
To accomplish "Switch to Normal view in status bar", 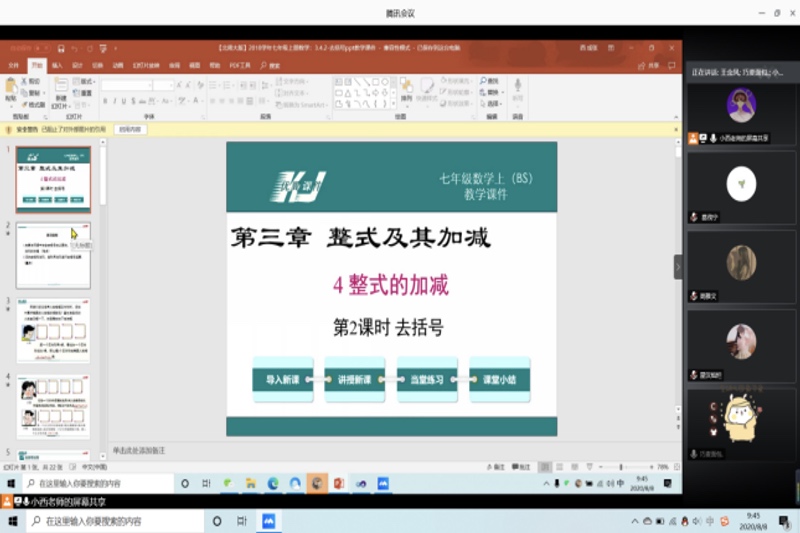I will [545, 467].
